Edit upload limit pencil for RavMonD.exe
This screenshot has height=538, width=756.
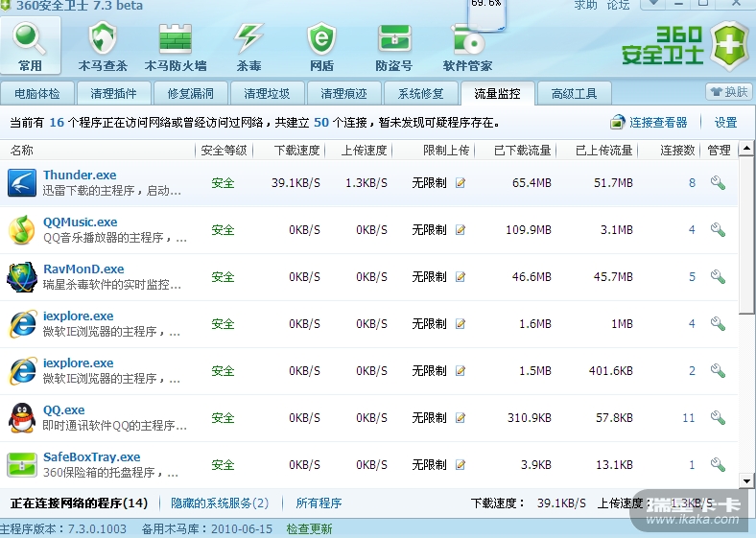point(461,277)
